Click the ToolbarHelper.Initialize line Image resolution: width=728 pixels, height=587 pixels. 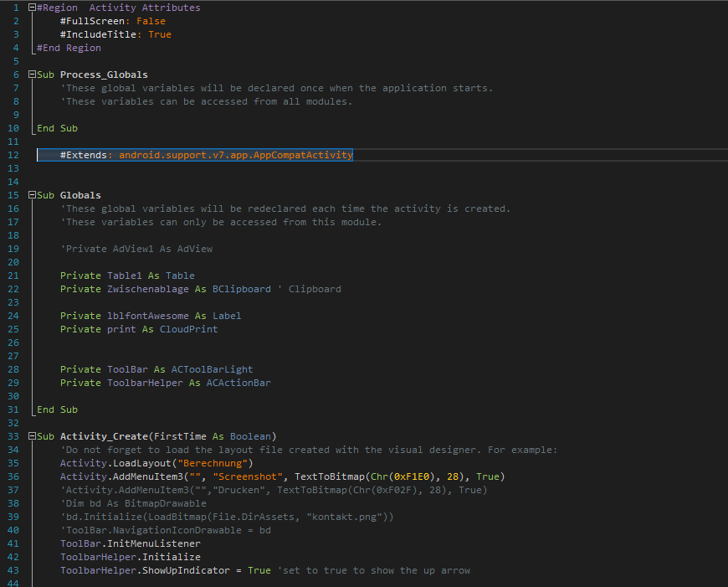point(131,557)
